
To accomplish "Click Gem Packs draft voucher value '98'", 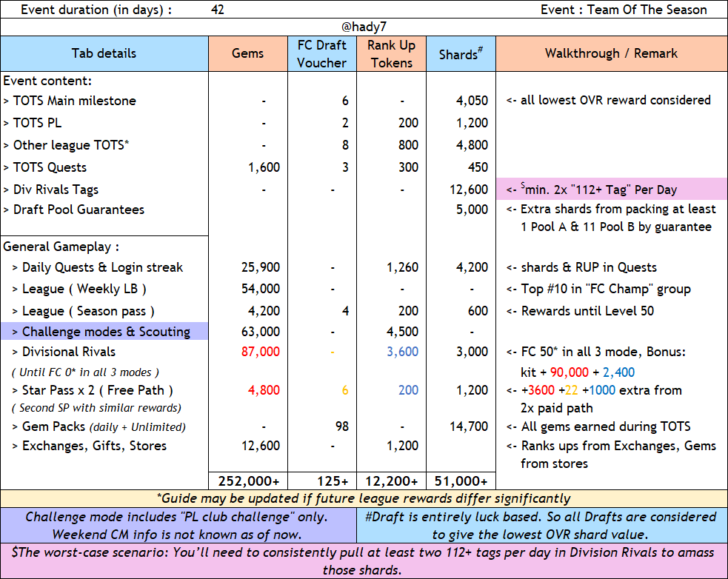I will coord(342,426).
